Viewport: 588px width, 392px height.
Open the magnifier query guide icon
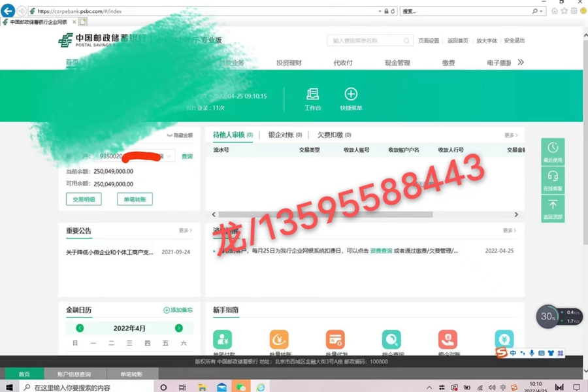391,340
